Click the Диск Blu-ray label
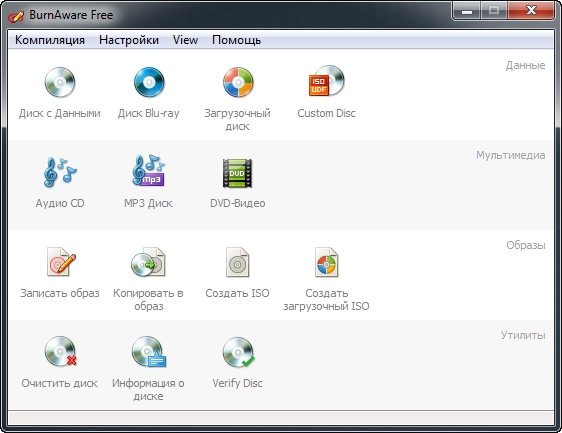 coord(149,113)
